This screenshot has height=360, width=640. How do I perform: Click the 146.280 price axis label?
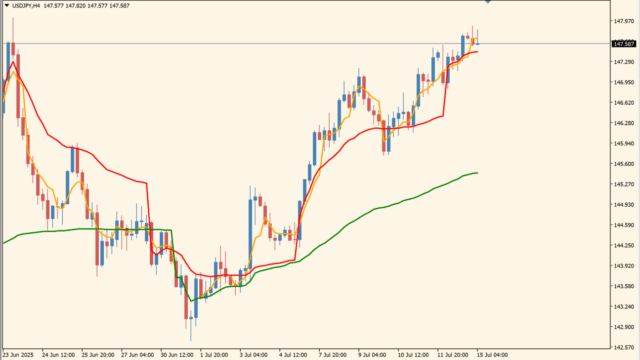(624, 123)
